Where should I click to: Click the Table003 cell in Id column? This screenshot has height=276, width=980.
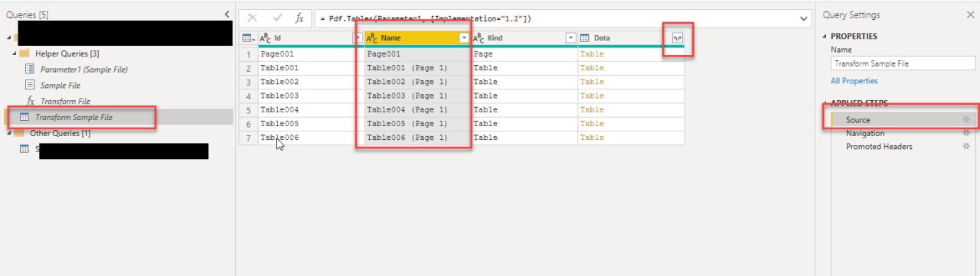pos(311,96)
